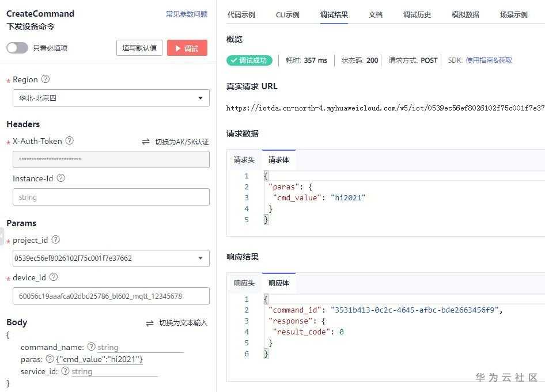Select the 请求头 tab
545x392 pixels.
click(x=244, y=160)
